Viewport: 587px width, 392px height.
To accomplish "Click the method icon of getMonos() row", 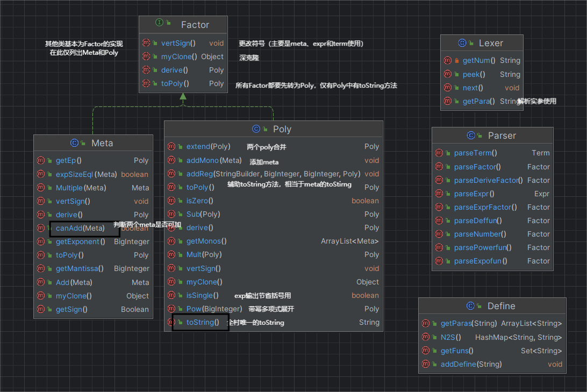I will tap(171, 241).
